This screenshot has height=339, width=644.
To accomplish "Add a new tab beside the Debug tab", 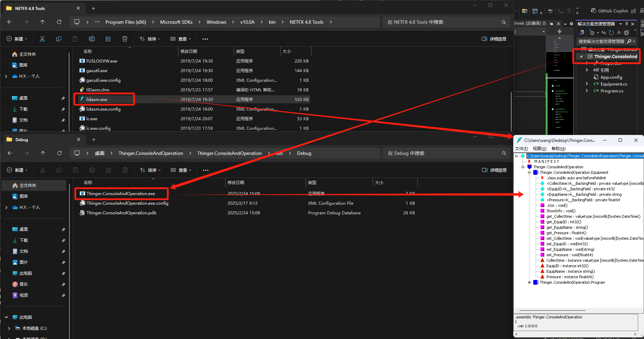I will pyautogui.click(x=94, y=139).
